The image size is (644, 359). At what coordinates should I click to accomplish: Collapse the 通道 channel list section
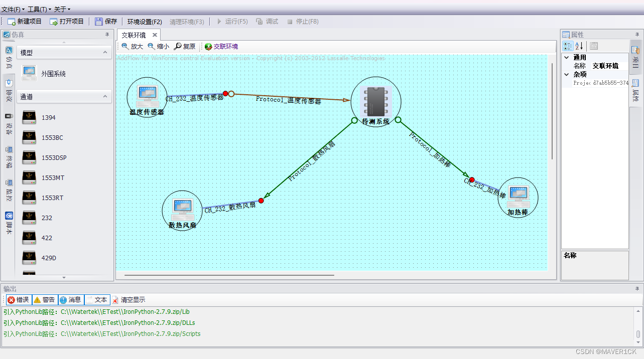105,97
